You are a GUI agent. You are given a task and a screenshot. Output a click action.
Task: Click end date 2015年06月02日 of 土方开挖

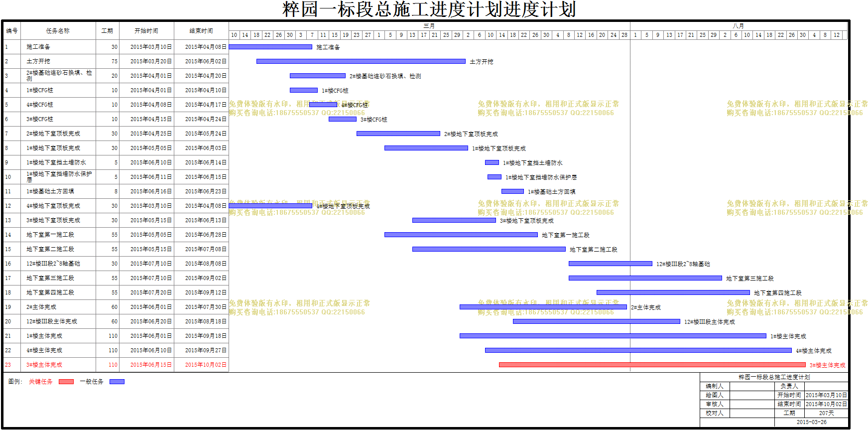tap(206, 61)
